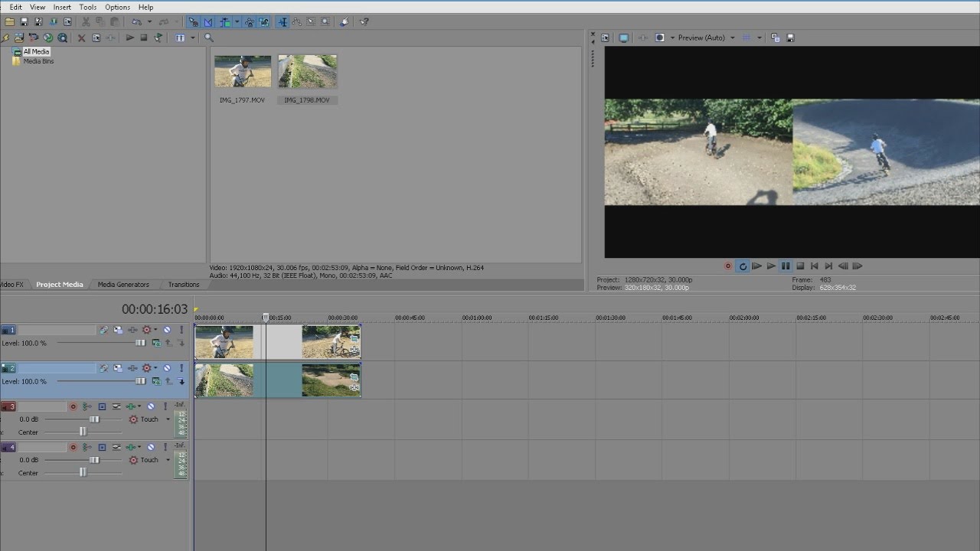The image size is (980, 551).
Task: Open the Tools menu
Action: (x=88, y=7)
